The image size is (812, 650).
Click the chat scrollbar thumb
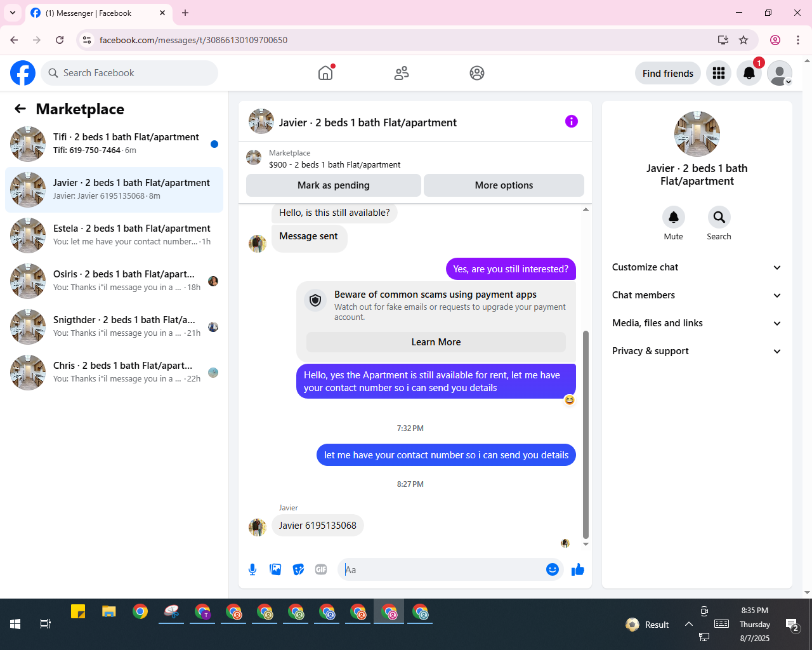(586, 435)
